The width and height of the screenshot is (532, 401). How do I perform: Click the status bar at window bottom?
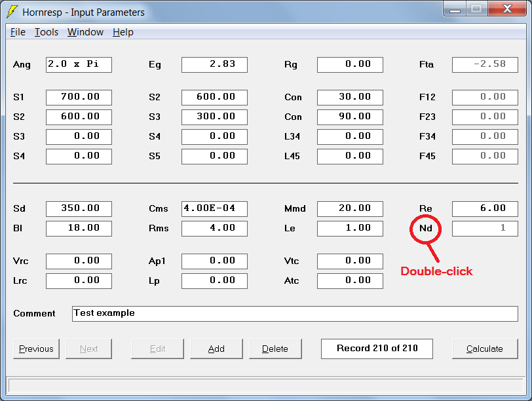coord(265,386)
